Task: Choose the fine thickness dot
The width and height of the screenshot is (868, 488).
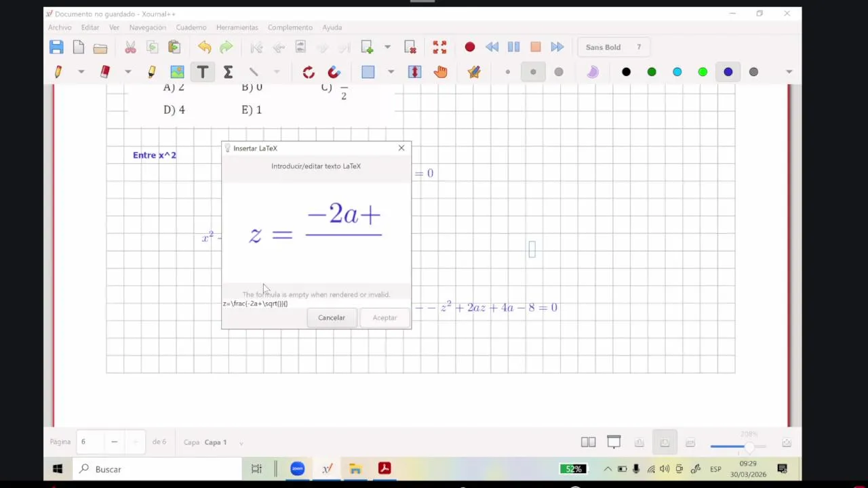Action: [507, 72]
